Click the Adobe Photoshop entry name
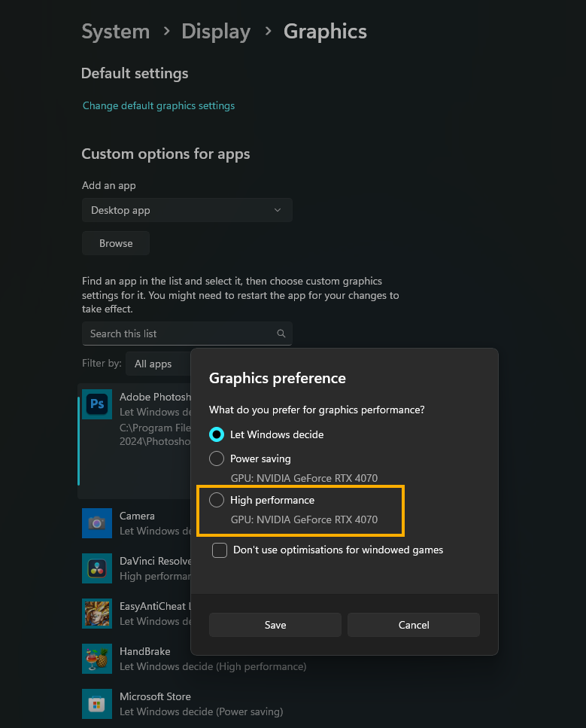Image resolution: width=586 pixels, height=728 pixels. 155,397
